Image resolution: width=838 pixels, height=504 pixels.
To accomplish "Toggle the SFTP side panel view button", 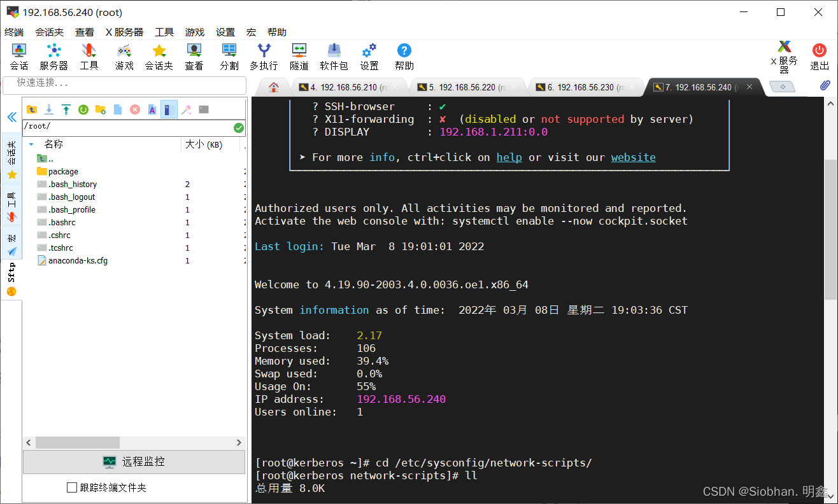I will pos(169,109).
